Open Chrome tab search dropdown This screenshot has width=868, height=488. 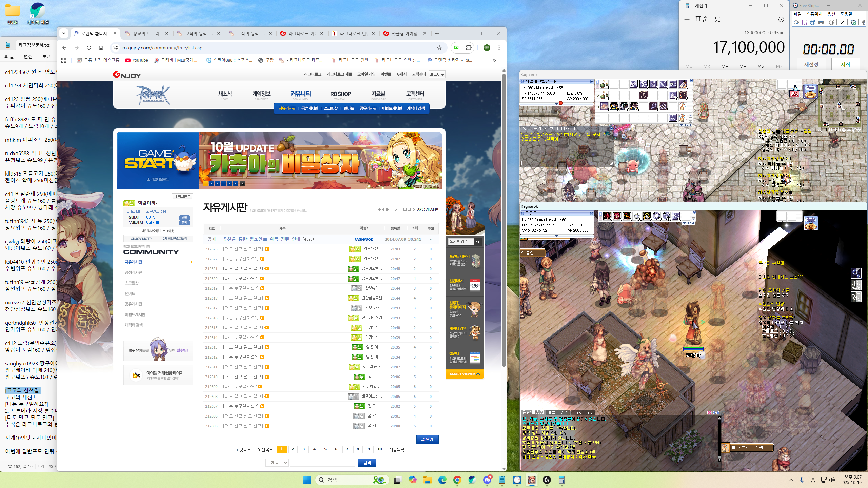point(64,33)
